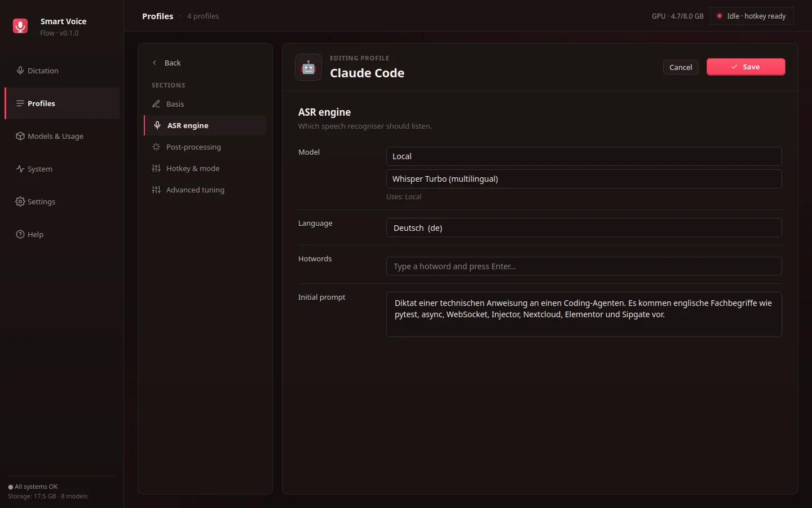
Task: Click the Smart Voice microphone logo
Action: pos(20,26)
